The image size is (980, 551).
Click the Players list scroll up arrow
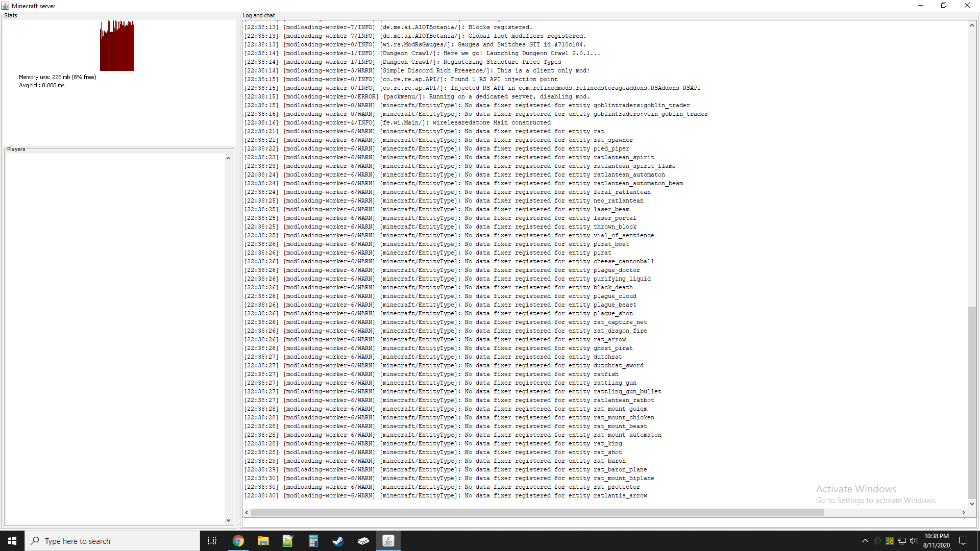228,158
